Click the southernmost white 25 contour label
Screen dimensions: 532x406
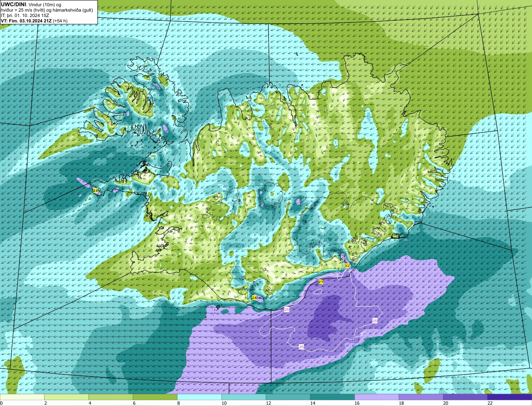click(301, 347)
